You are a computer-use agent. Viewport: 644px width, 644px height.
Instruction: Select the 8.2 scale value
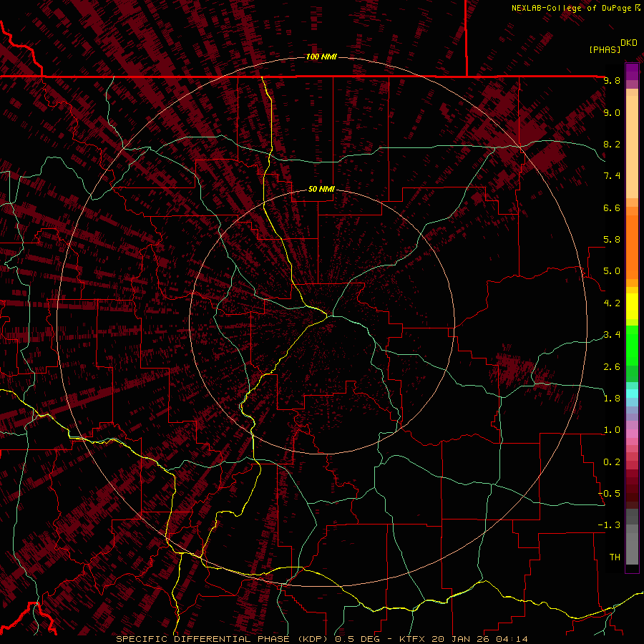coord(612,144)
